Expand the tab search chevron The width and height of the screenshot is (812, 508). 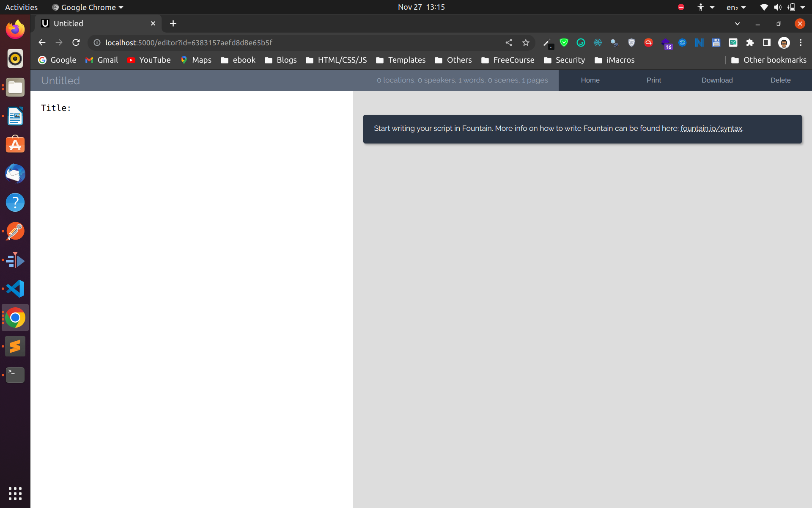point(737,24)
